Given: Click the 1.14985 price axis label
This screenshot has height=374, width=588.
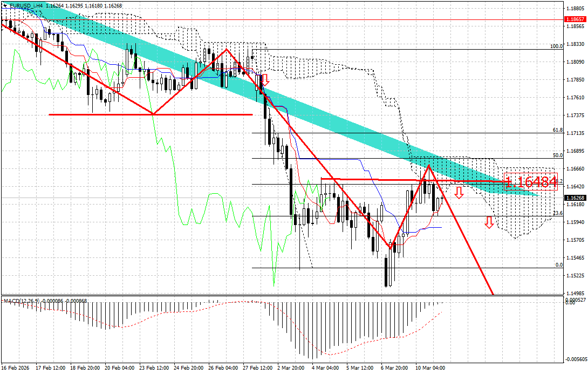Looking at the screenshot, I should click(x=576, y=294).
